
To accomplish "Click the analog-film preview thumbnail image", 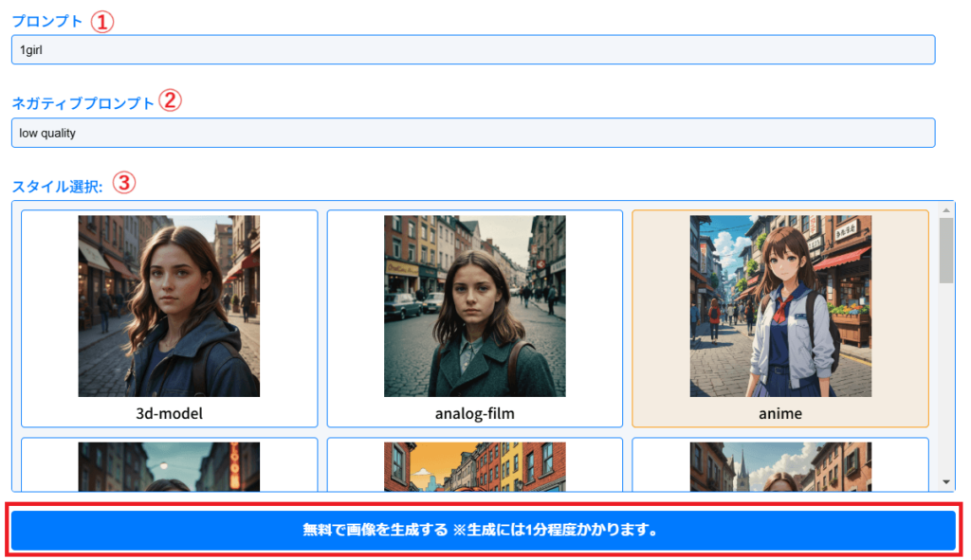I will tap(475, 306).
